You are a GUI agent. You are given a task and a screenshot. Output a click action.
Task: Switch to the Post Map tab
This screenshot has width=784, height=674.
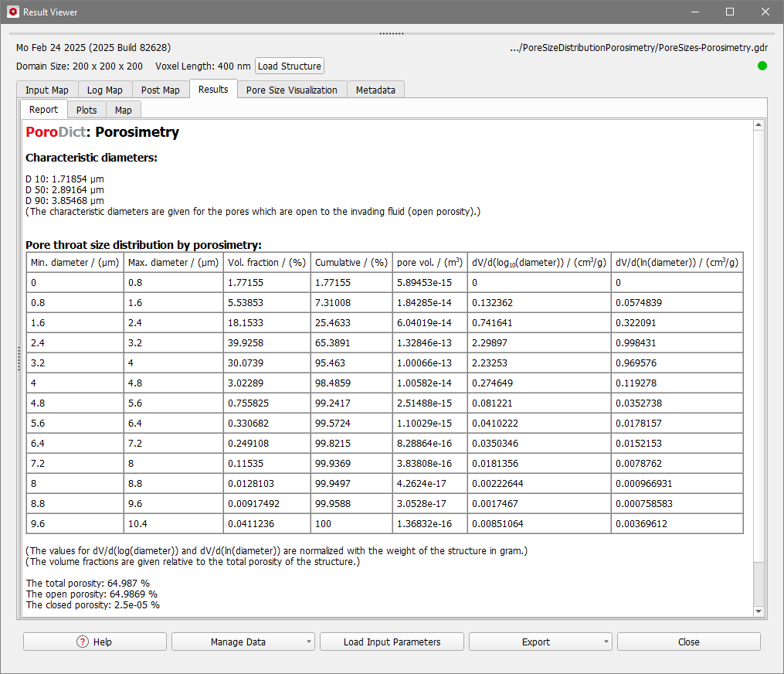pos(160,90)
